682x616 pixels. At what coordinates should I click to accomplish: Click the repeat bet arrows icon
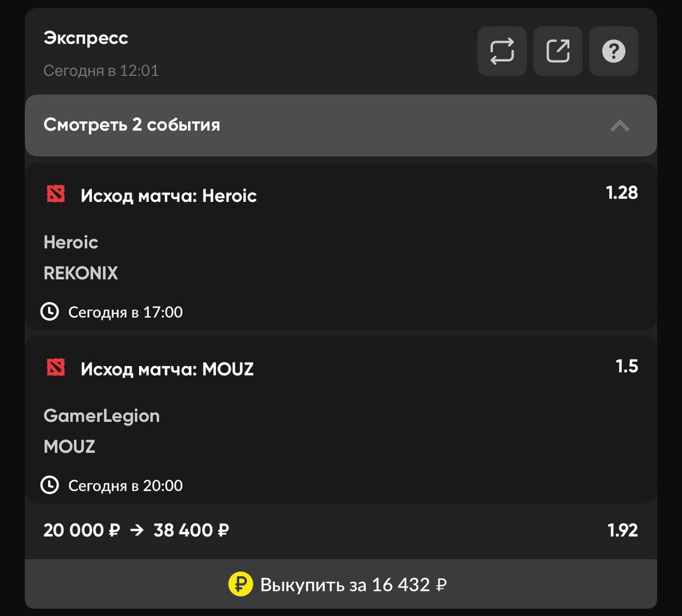[x=502, y=51]
